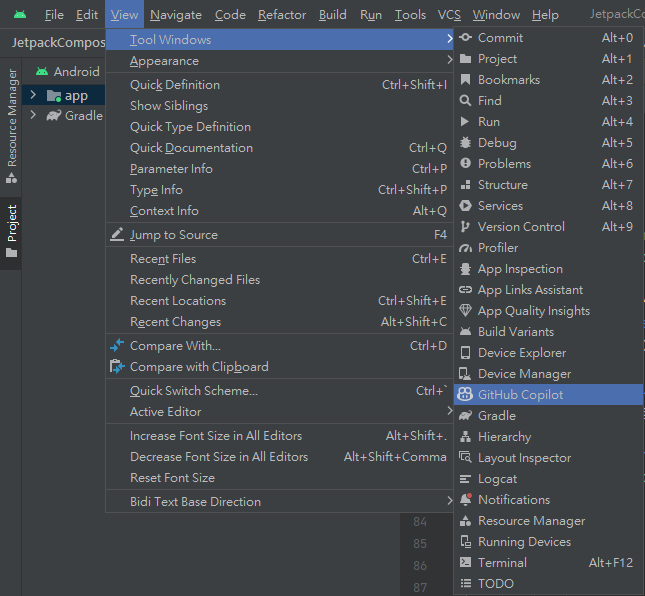The height and width of the screenshot is (596, 645).
Task: Click the Commit tool window icon
Action: coord(465,38)
